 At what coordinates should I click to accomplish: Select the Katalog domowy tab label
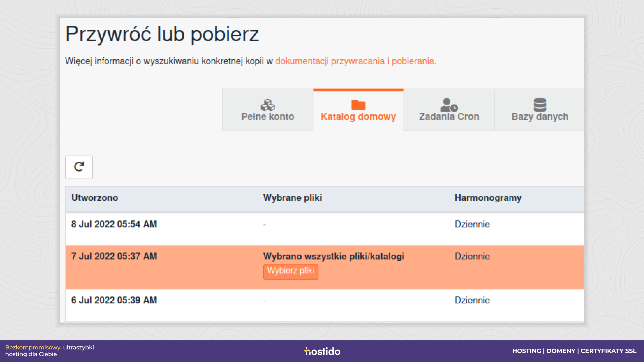point(358,117)
